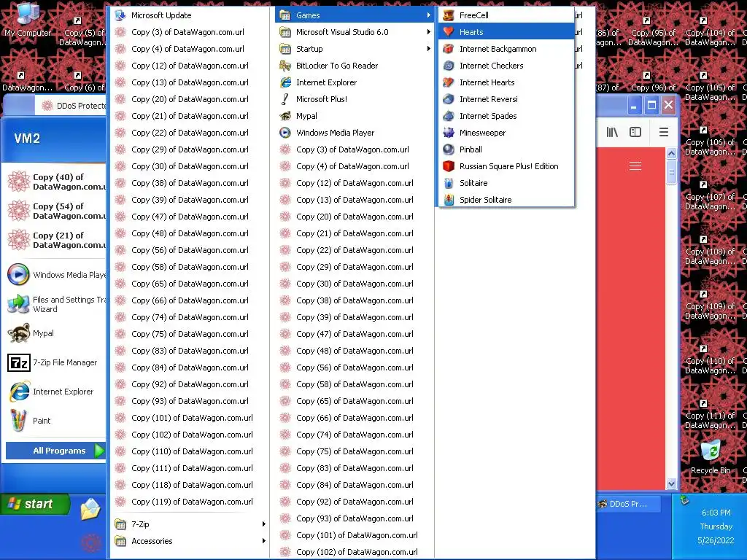
Task: Click the browser vertical scrollbar thumb
Action: (671, 172)
